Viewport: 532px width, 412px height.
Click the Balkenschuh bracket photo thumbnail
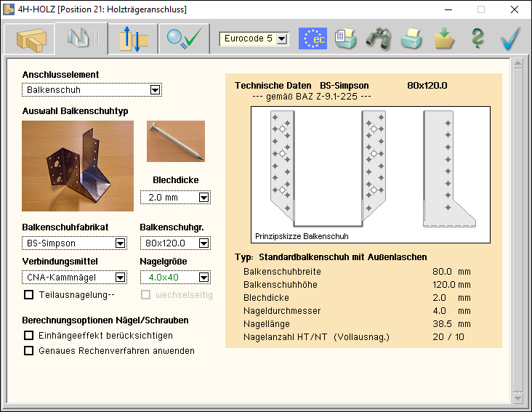coord(78,166)
